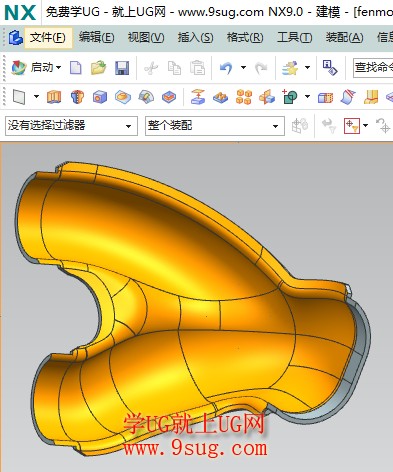Select the Mirror Feature icon

(267, 97)
